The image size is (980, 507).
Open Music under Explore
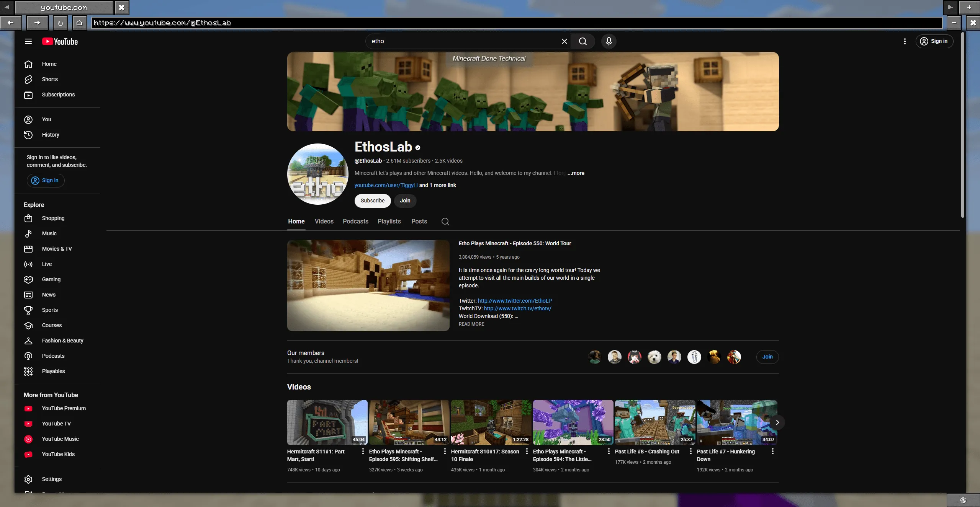(57, 233)
